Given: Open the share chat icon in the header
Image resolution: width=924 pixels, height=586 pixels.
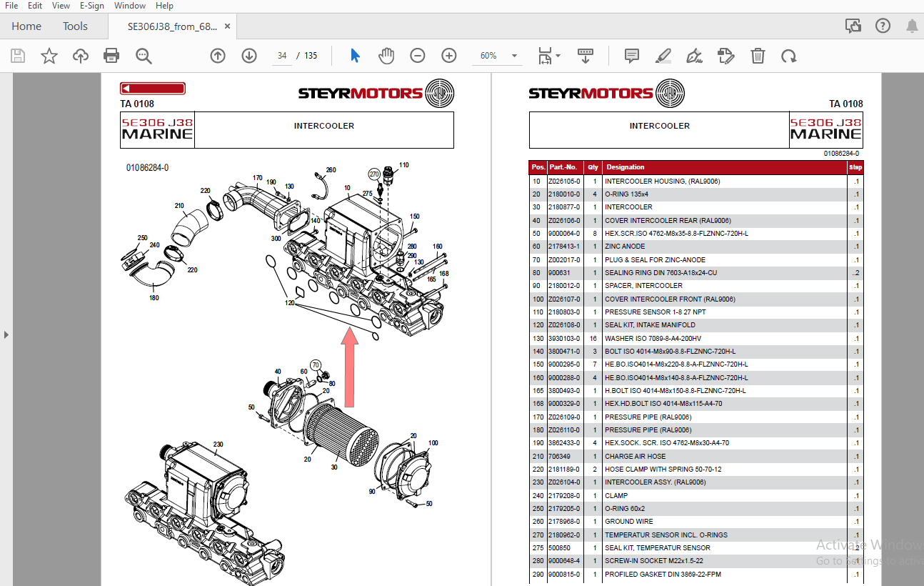Looking at the screenshot, I should pyautogui.click(x=853, y=26).
